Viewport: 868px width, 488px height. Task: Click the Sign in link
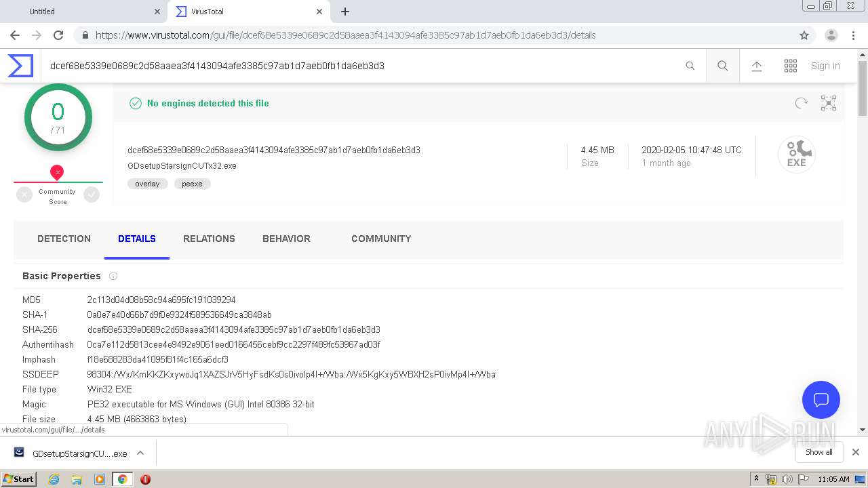coord(825,66)
